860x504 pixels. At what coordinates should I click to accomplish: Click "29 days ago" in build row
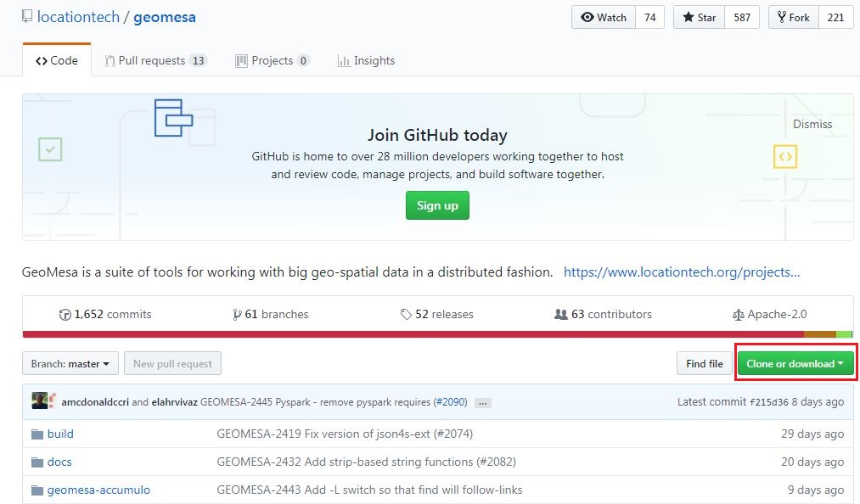[x=812, y=434]
